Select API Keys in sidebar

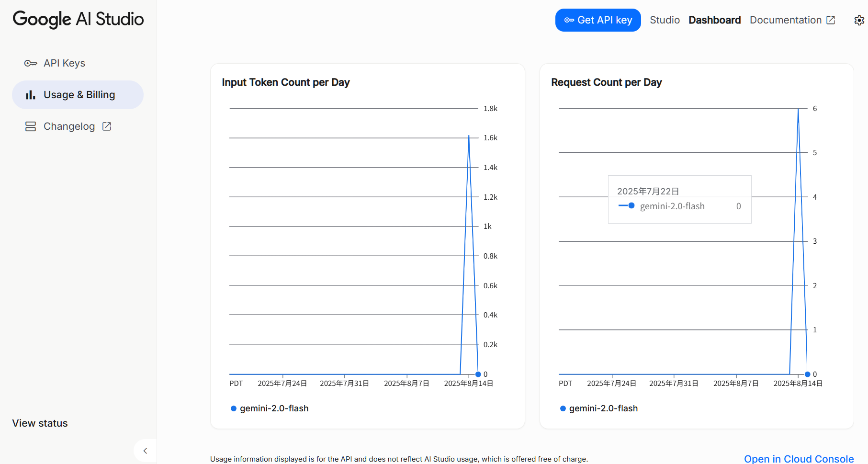tap(78, 63)
